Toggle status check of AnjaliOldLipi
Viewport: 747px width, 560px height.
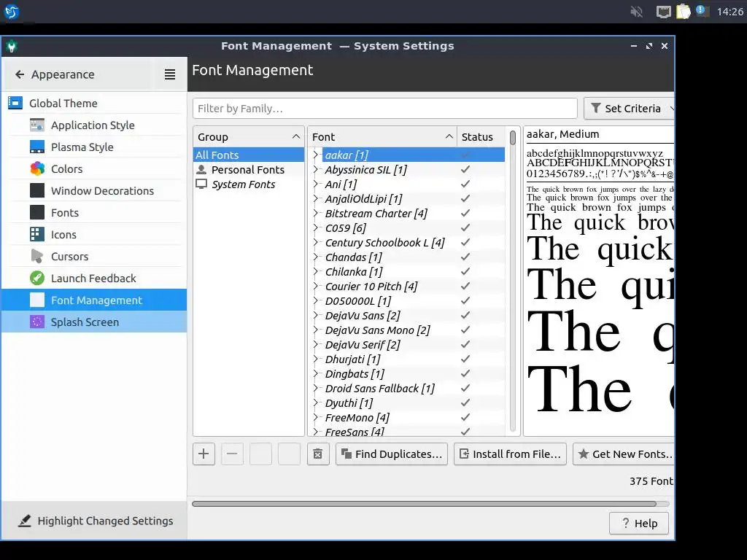465,198
